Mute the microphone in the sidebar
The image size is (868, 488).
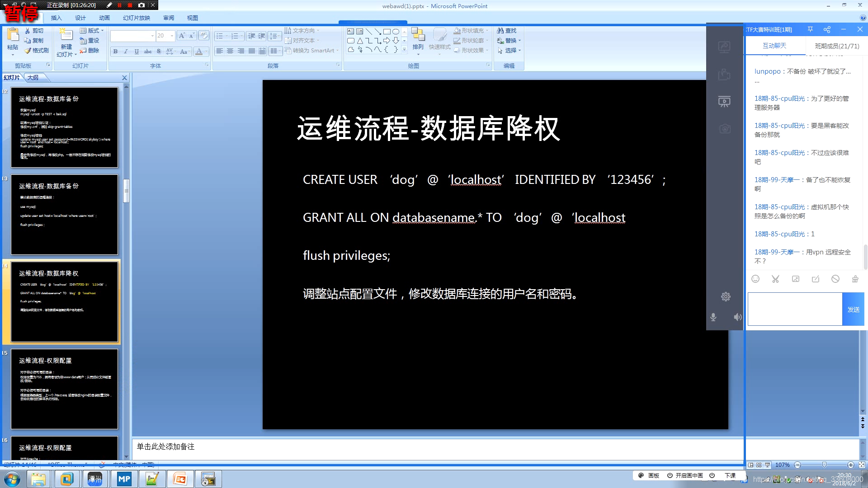[x=713, y=317]
